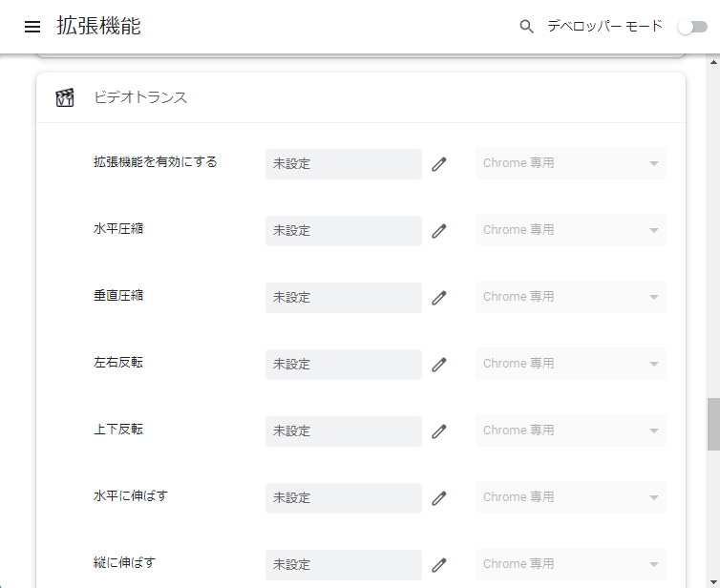Edit shortcut pencil for 水平圧縮

coord(439,231)
